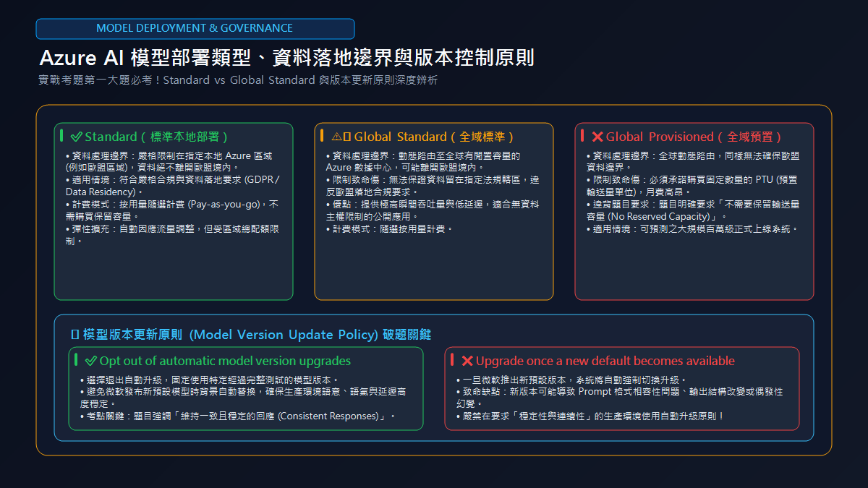This screenshot has width=868, height=488.
Task: Click bullet 違背題目要求 about No Reserved Capacity
Action: 693,210
